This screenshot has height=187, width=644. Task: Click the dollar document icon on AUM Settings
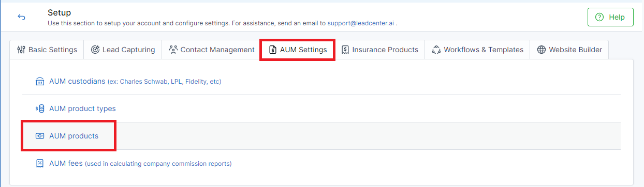[x=273, y=50]
